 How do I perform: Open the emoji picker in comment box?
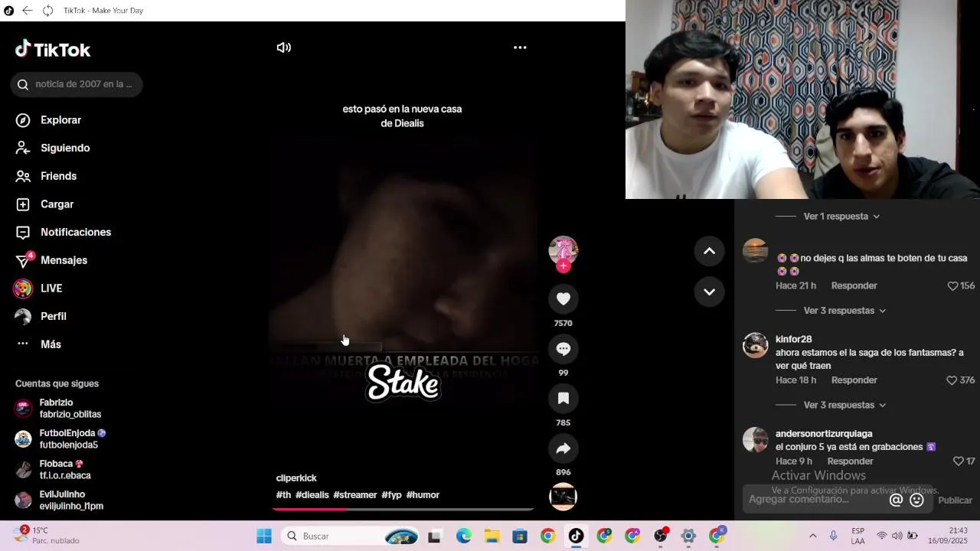[x=916, y=500]
